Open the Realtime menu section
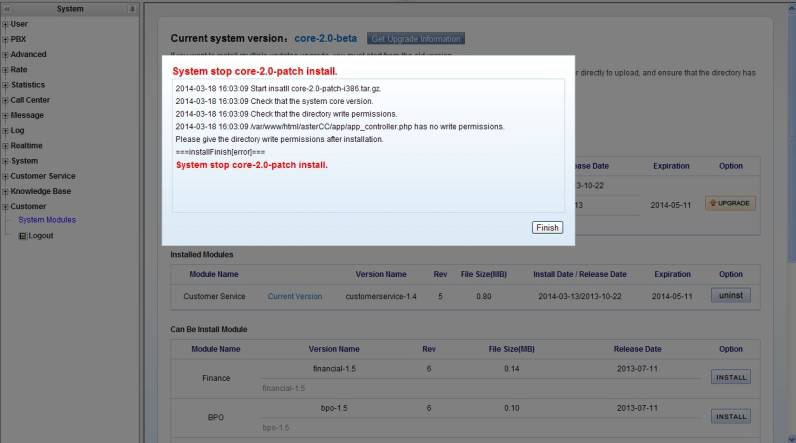The height and width of the screenshot is (443, 796). pyautogui.click(x=26, y=145)
